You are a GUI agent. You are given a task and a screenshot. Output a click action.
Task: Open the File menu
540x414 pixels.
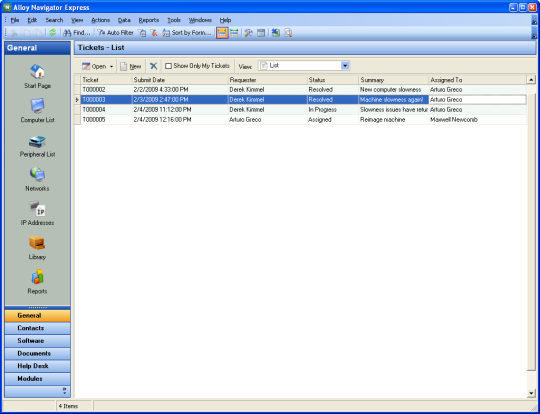[14, 20]
